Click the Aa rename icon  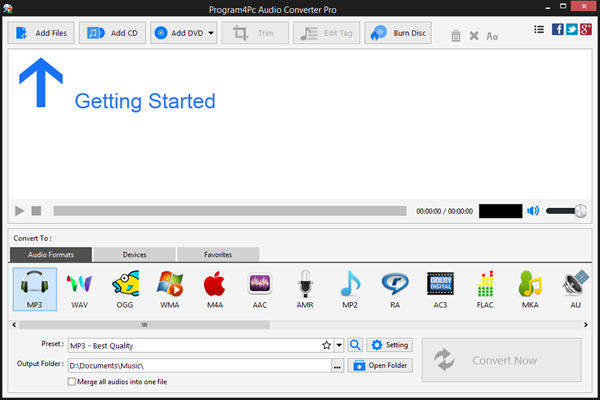[x=492, y=36]
